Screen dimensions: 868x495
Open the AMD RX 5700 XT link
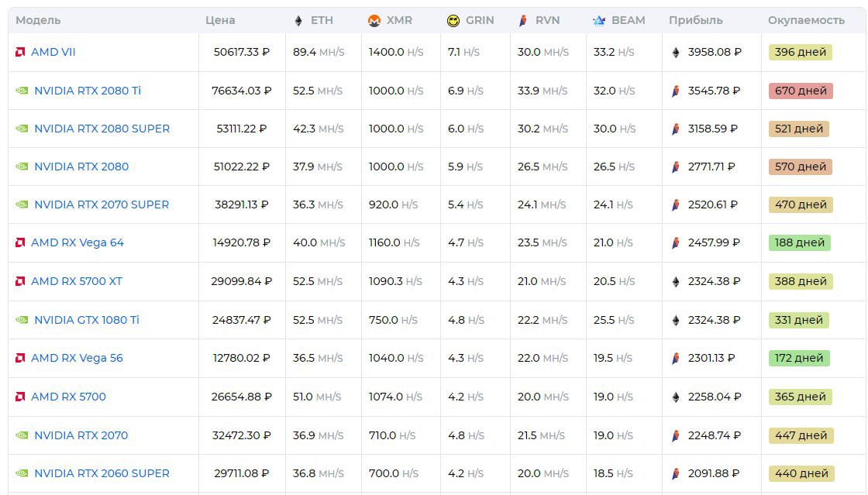77,281
